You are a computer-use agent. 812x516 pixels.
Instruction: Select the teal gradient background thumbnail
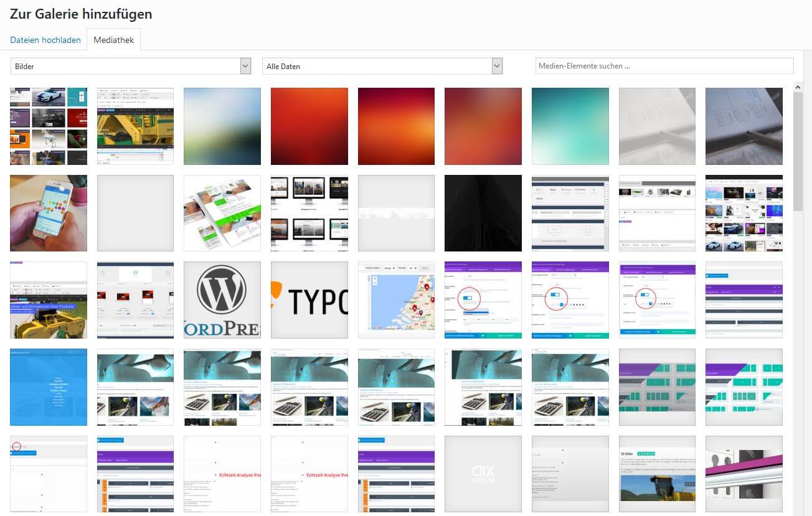point(570,126)
